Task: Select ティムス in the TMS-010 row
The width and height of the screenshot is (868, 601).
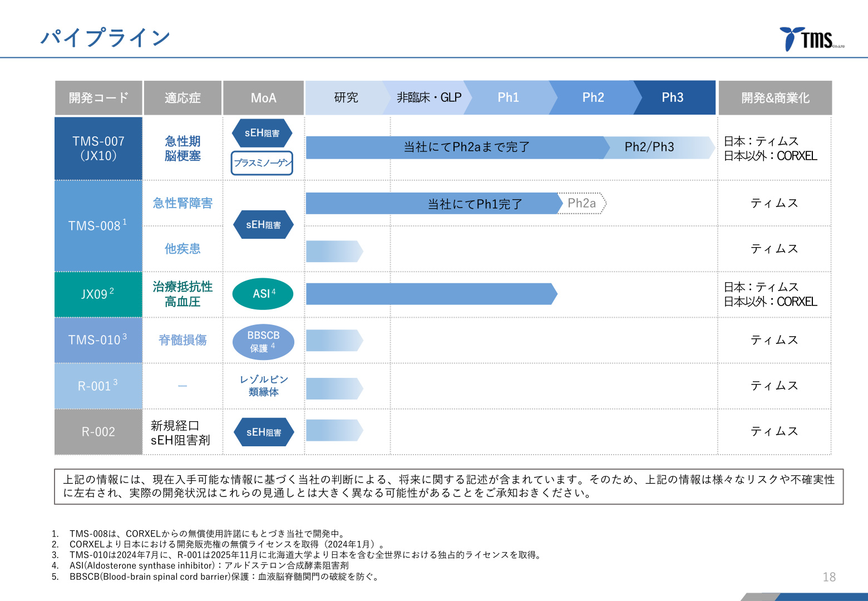Action: point(775,340)
